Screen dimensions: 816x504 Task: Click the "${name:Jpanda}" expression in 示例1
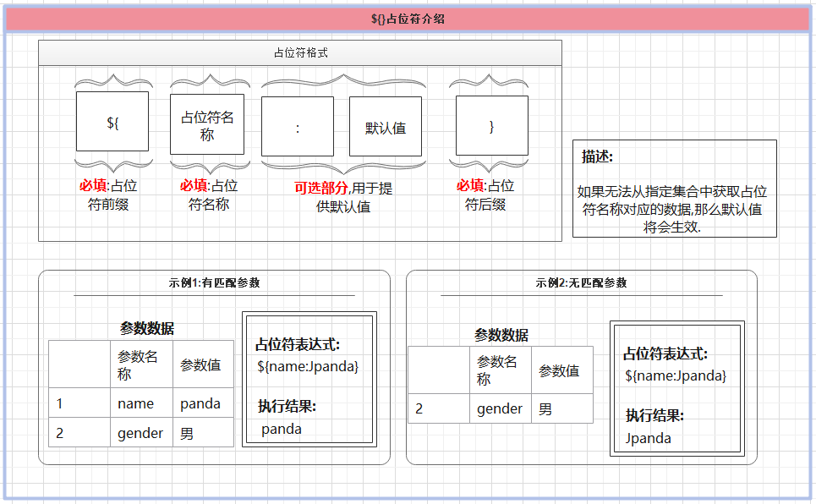(307, 366)
